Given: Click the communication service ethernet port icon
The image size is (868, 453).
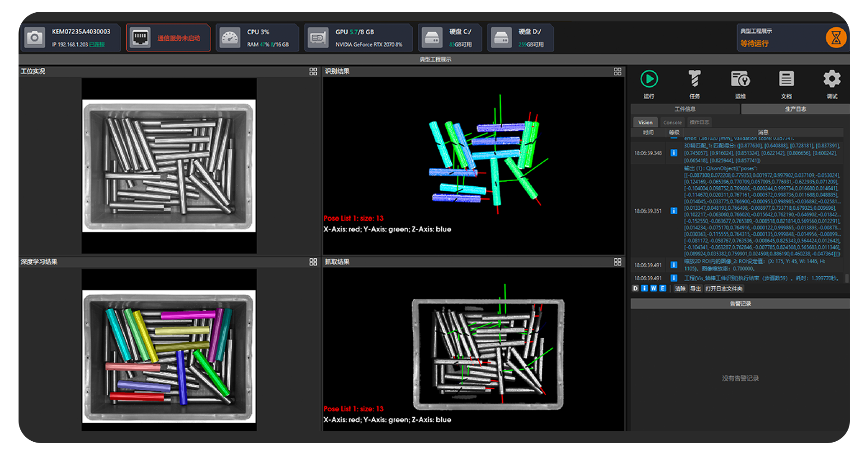Looking at the screenshot, I should pos(140,38).
